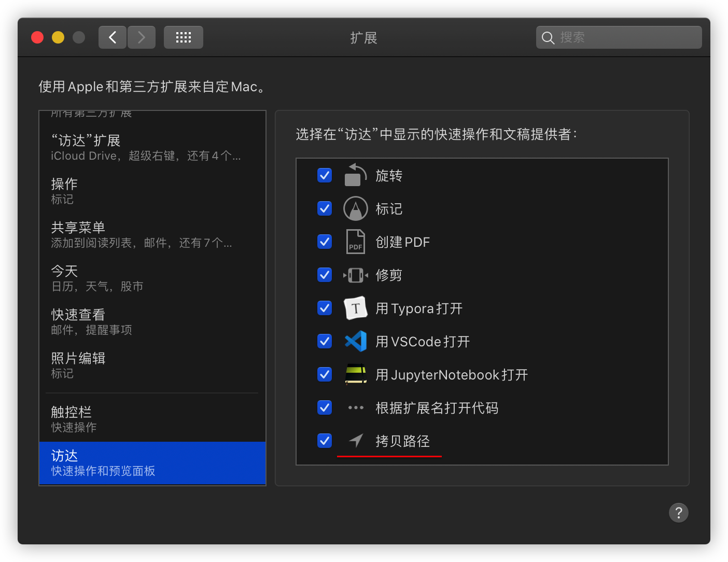Click the Create PDF document icon

pos(355,242)
